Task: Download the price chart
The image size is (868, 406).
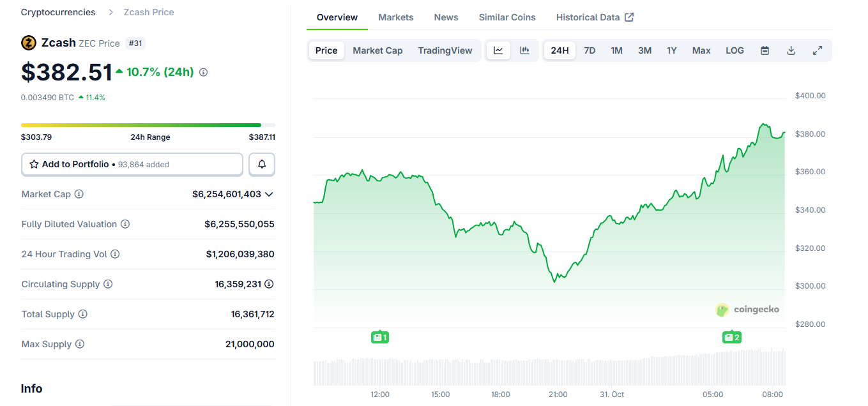Action: [791, 50]
